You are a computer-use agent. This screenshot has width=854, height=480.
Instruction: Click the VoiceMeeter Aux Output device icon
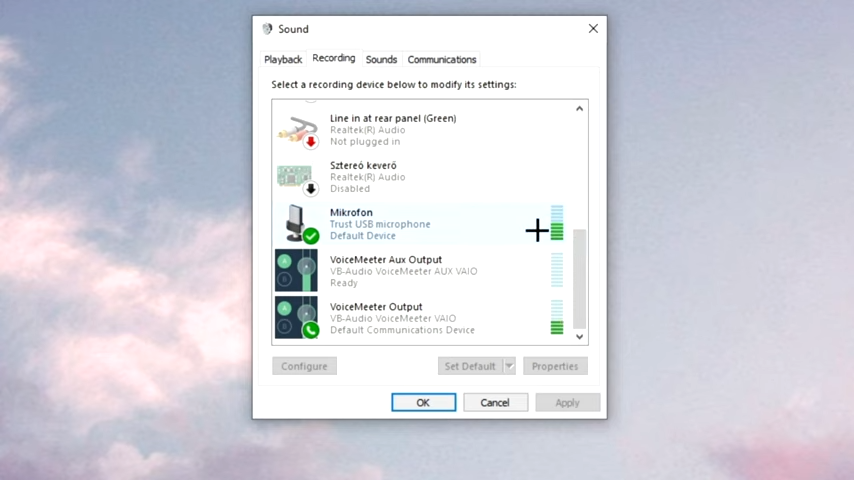(x=296, y=271)
